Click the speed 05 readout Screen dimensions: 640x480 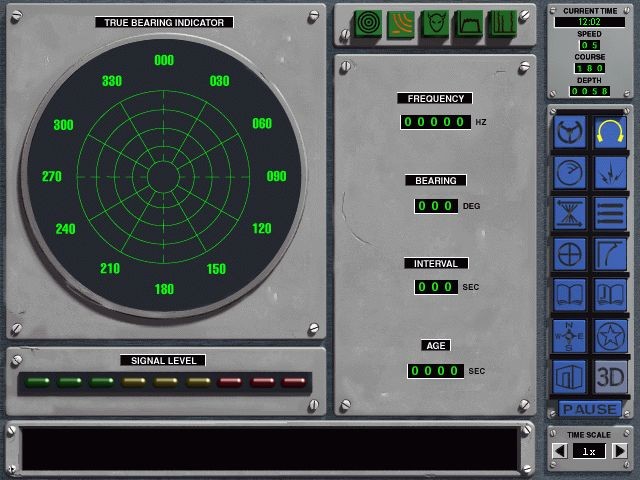point(589,45)
